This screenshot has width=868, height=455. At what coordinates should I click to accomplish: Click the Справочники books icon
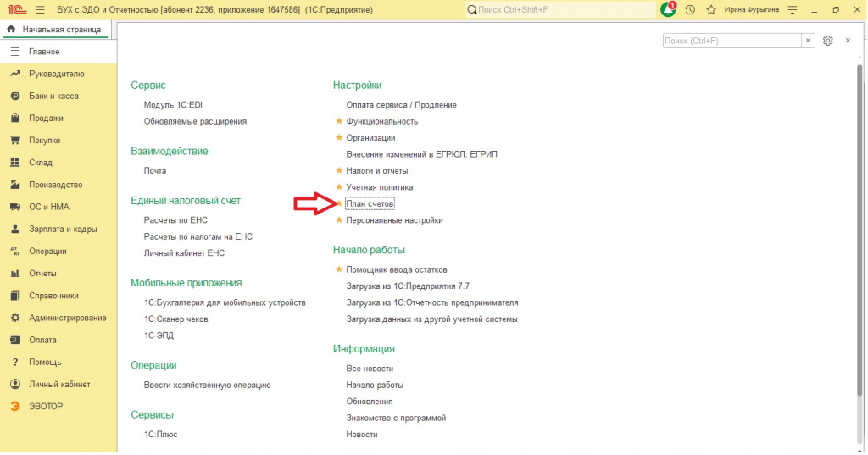[x=15, y=295]
